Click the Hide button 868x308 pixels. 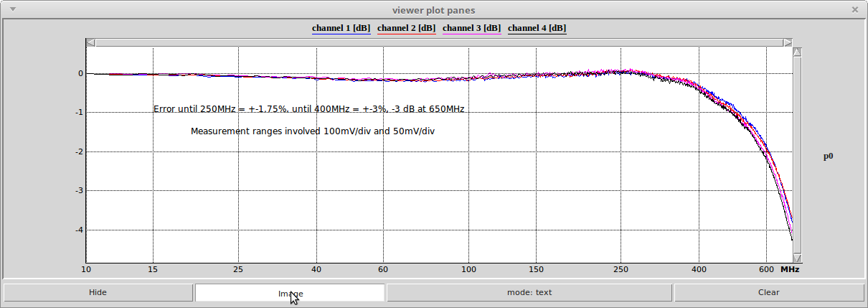coord(98,292)
